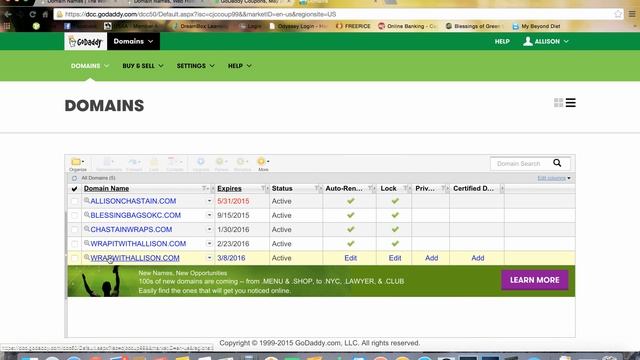Open the HELP menu in green bar

coord(240,66)
